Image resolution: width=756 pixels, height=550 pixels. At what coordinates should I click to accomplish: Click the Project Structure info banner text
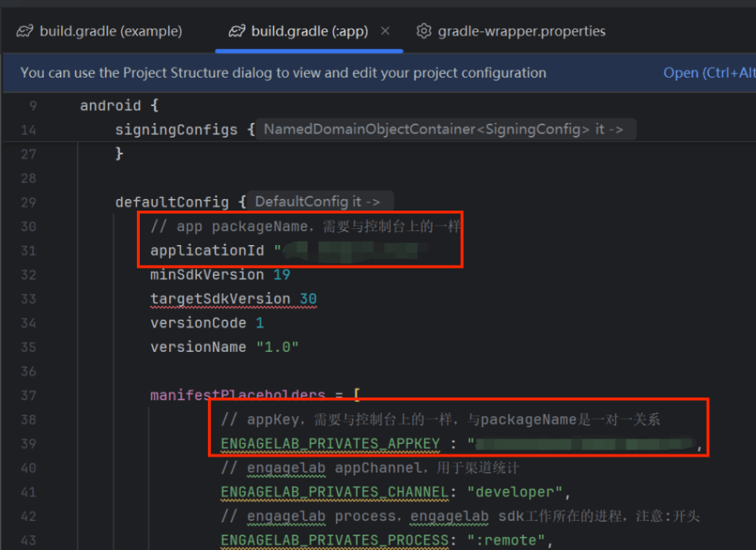(x=283, y=73)
